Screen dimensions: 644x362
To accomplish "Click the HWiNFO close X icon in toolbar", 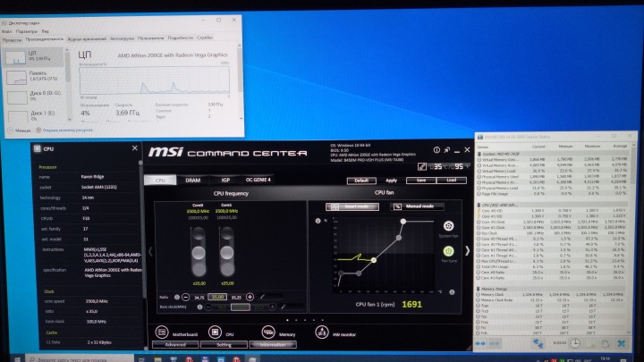I will (x=622, y=343).
